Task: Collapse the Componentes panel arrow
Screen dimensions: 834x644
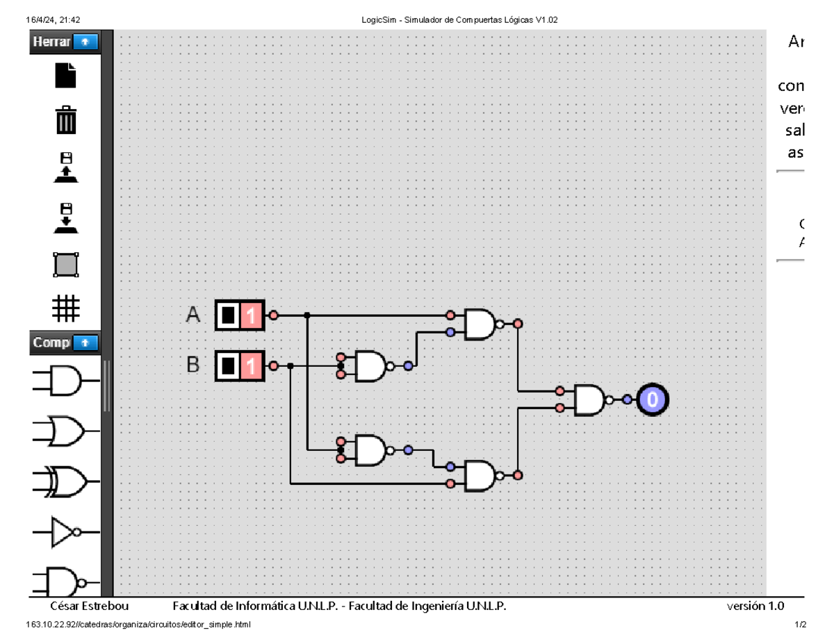Action: pyautogui.click(x=85, y=342)
